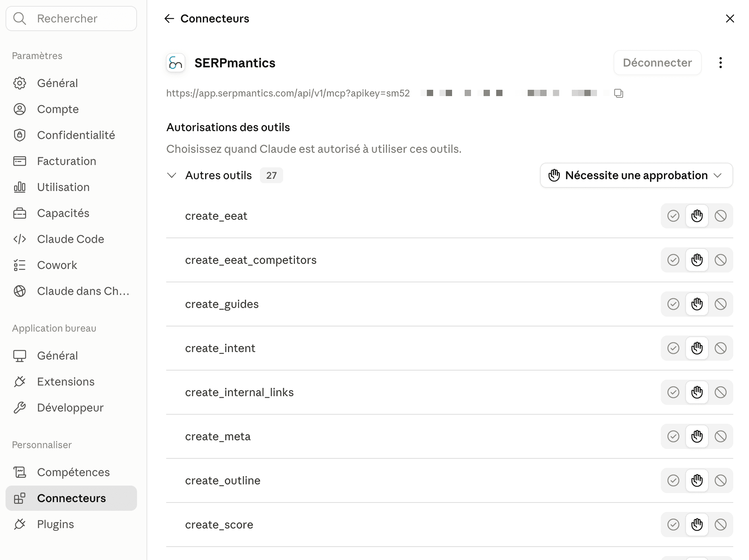Open the Cowork settings
This screenshot has width=749, height=560.
coord(71,265)
